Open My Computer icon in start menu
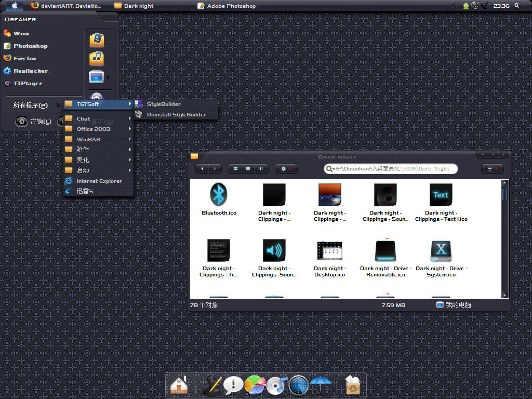Screen dimensions: 532x399 tap(96, 77)
